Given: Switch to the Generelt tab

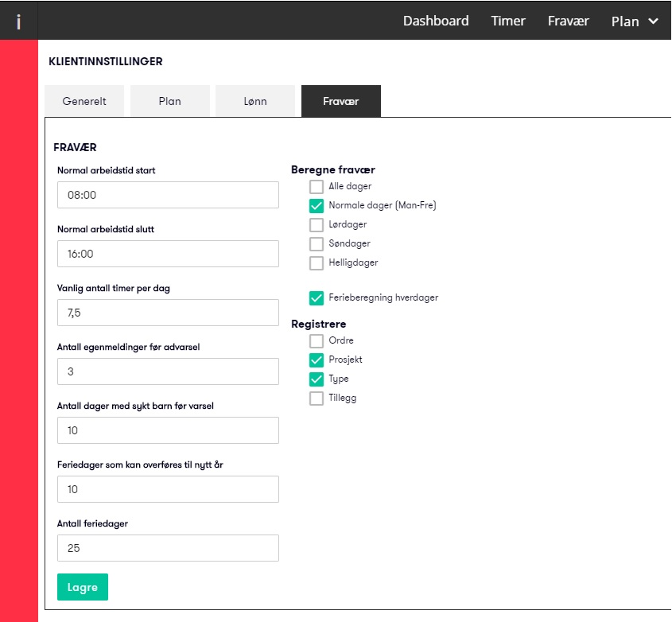Looking at the screenshot, I should (84, 101).
